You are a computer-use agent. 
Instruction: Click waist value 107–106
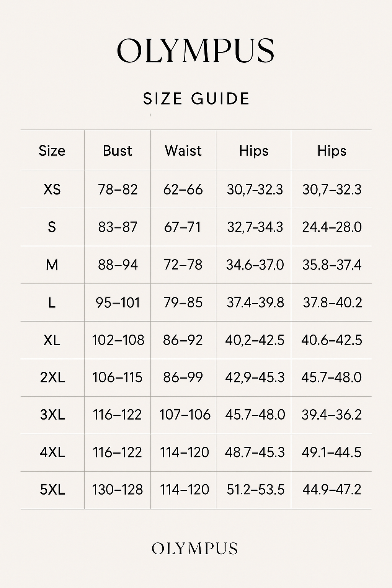click(x=185, y=415)
